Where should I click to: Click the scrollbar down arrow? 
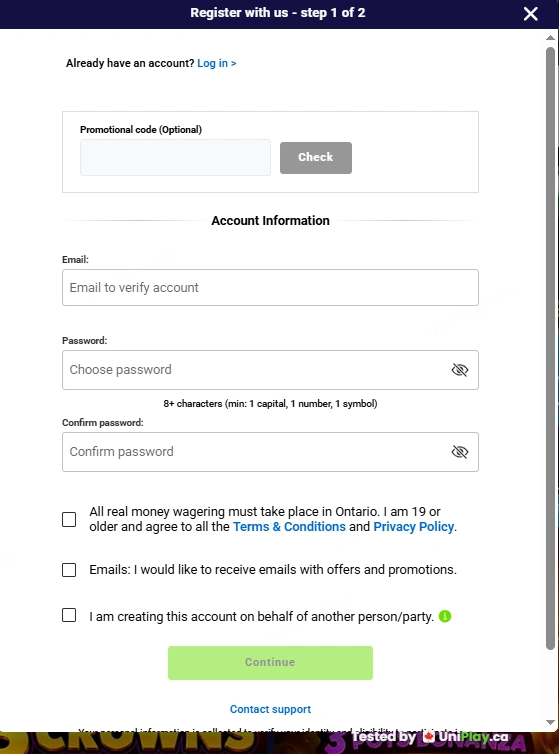click(551, 722)
